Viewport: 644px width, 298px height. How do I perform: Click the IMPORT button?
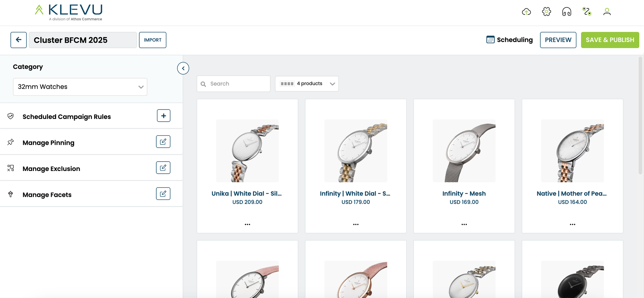[x=153, y=40]
